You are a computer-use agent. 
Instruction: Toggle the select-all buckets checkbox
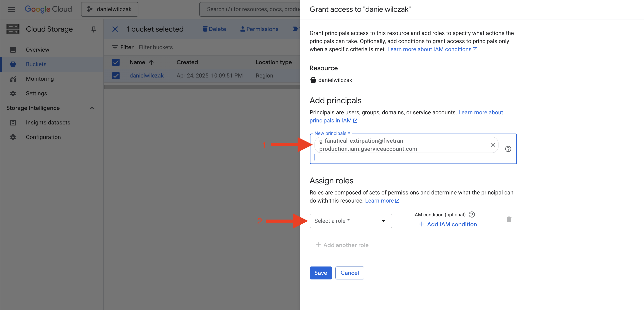tap(116, 62)
